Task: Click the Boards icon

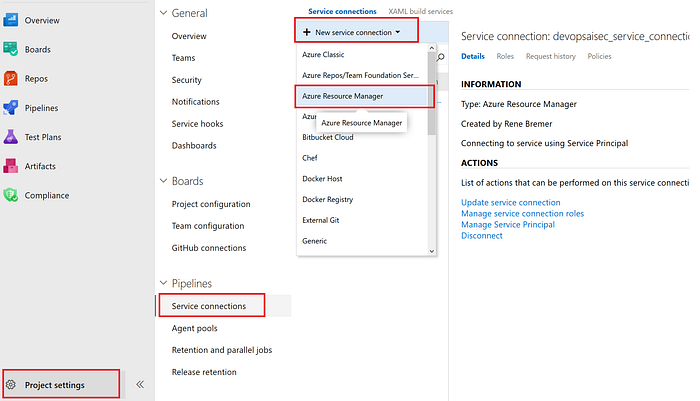Action: point(11,49)
